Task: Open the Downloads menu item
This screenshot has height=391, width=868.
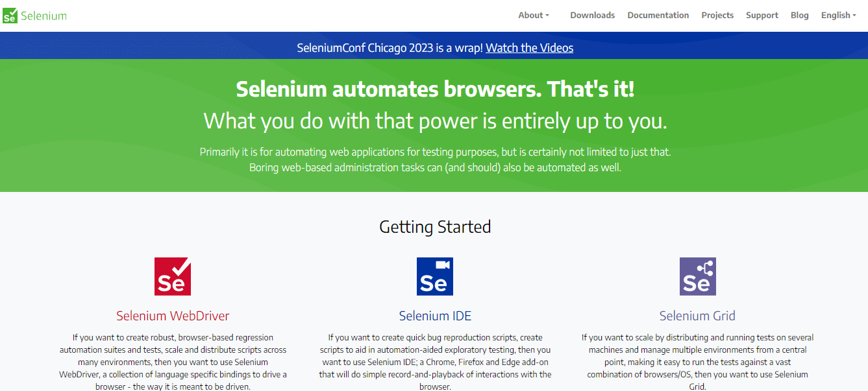Action: point(592,15)
